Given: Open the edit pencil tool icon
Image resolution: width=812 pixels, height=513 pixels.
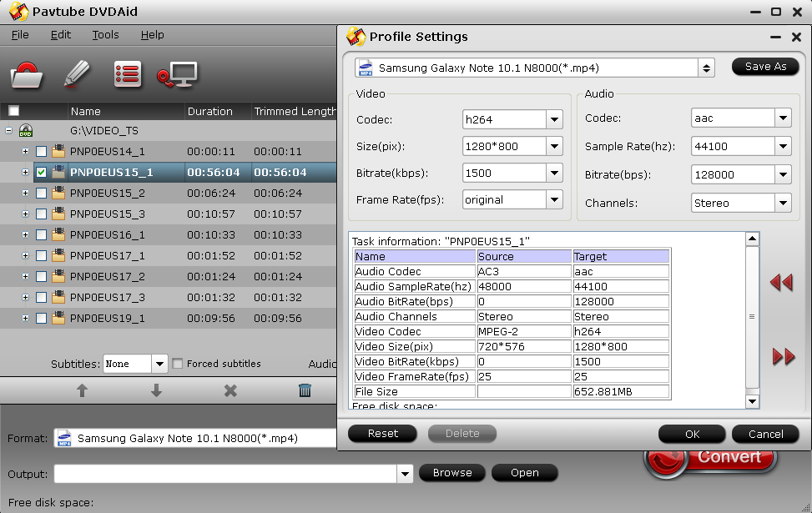Looking at the screenshot, I should 77,73.
